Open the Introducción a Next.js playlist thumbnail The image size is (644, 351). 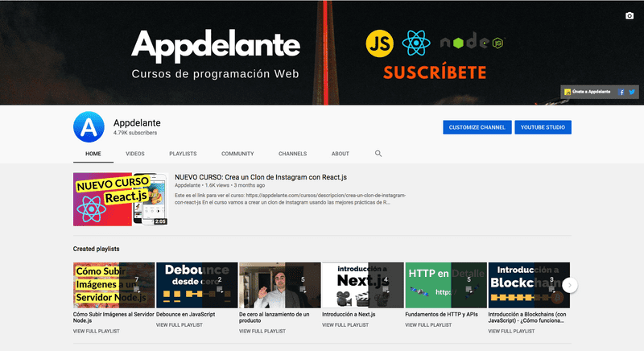[x=363, y=285]
